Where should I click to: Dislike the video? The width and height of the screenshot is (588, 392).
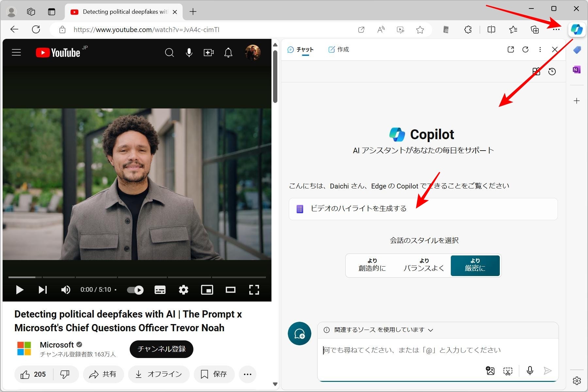click(65, 374)
